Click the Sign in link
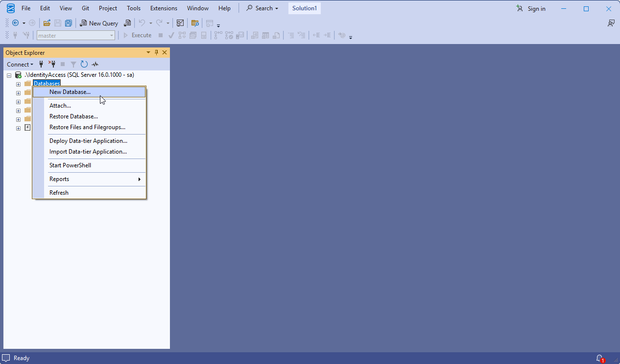 [x=531, y=8]
